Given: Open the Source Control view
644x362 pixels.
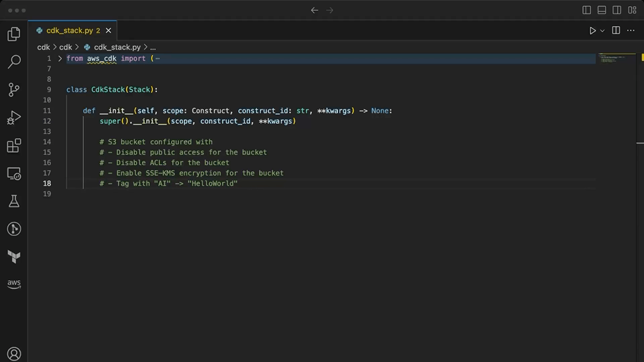Looking at the screenshot, I should coord(13,90).
